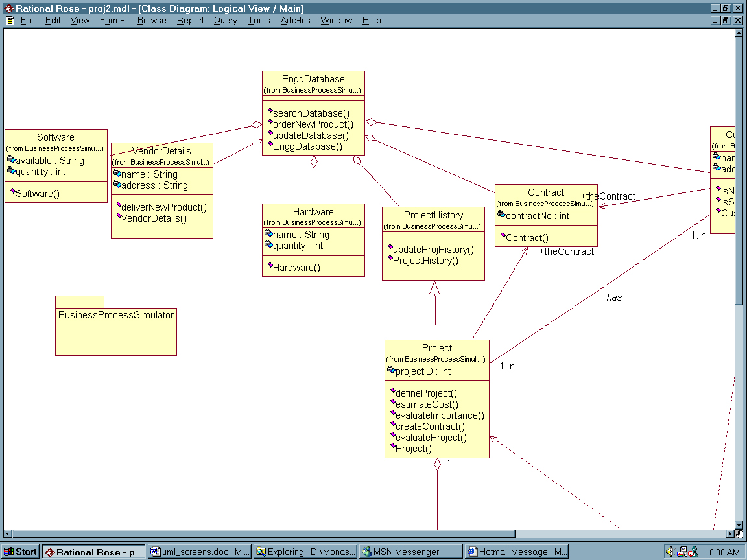Click the Windows Start button
The image size is (747, 560).
(20, 552)
